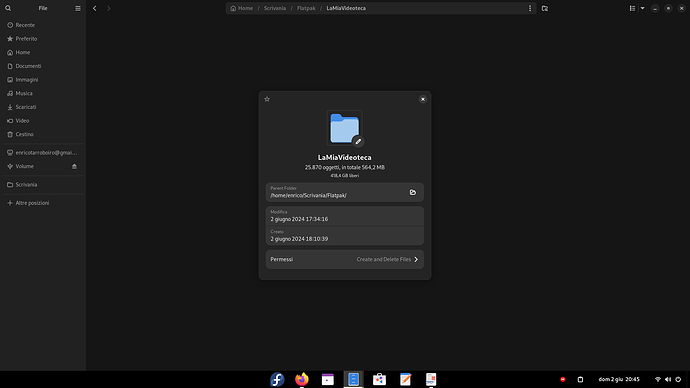Screen dimensions: 690x388
Task: Eject the Volume drive
Action: (x=74, y=166)
